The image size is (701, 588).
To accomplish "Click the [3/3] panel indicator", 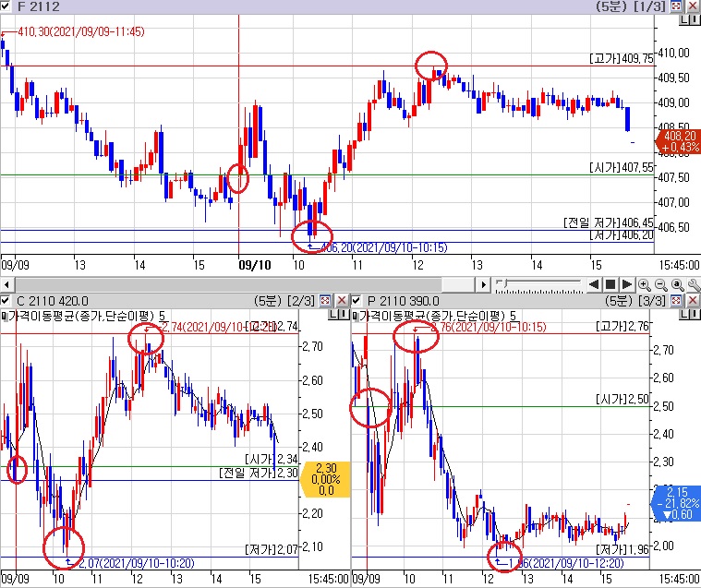I will (652, 301).
